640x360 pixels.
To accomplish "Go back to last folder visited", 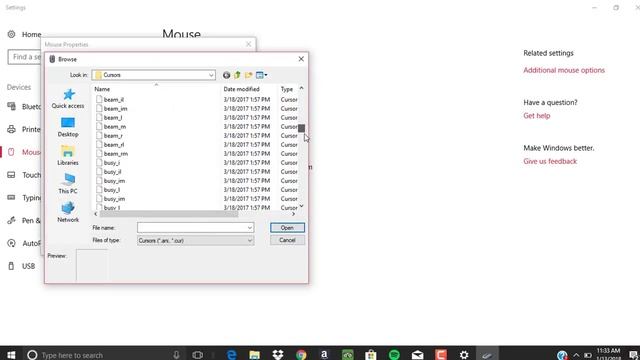I will pyautogui.click(x=227, y=75).
